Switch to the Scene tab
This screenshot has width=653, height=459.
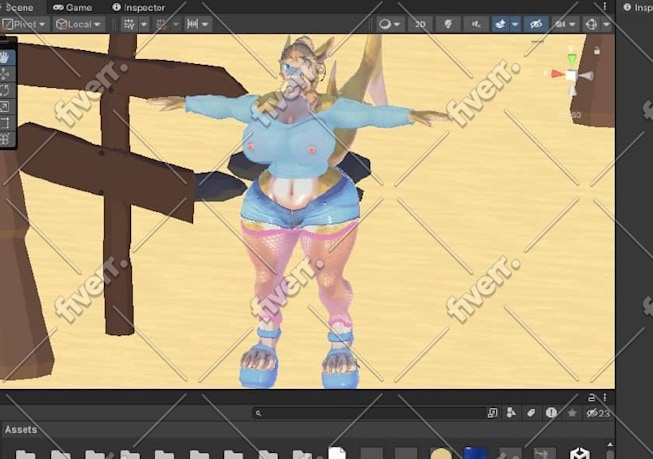click(x=19, y=7)
